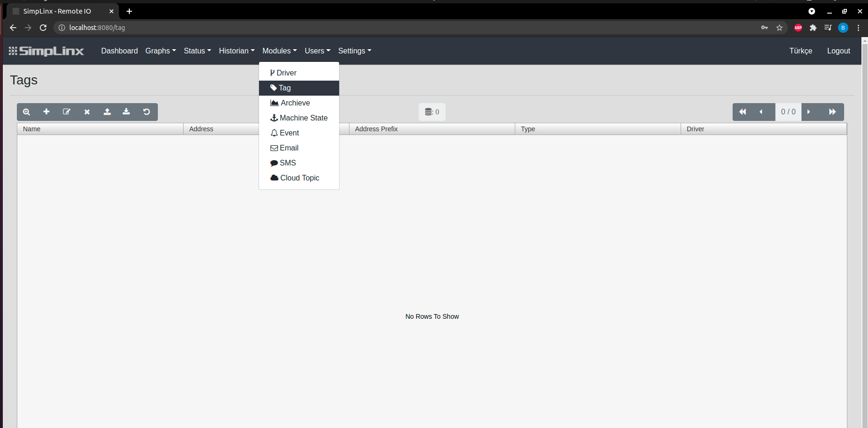
Task: Select the SimpLinx - Remote IO tab
Action: tap(62, 11)
